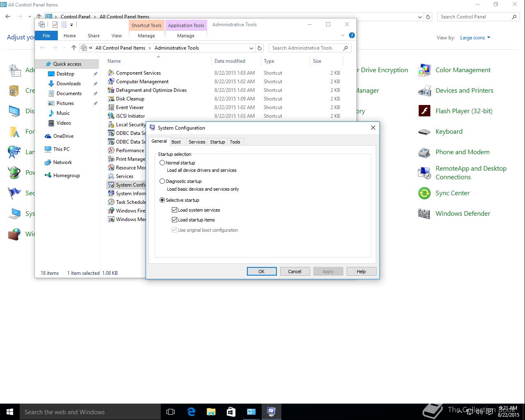Open the Application Tools Manage tab
Viewport: 525px width, 420px height.
pyautogui.click(x=186, y=36)
